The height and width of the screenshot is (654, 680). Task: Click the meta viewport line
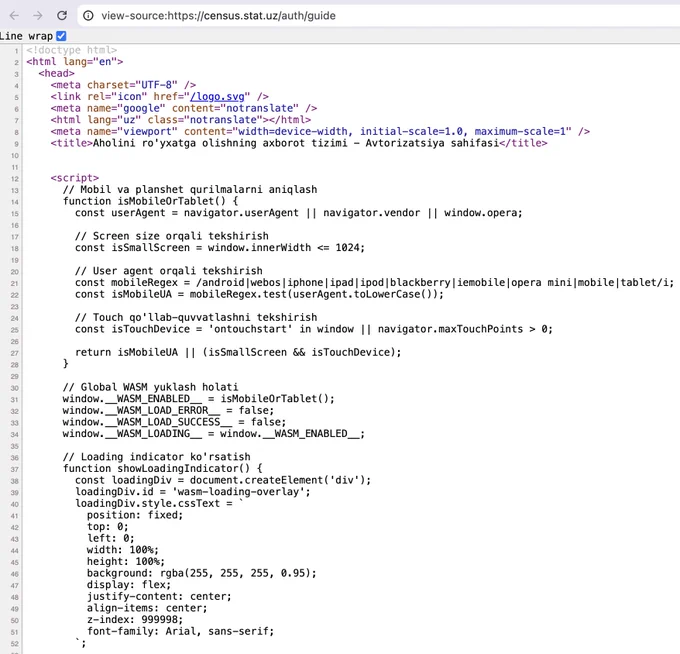[x=320, y=131]
